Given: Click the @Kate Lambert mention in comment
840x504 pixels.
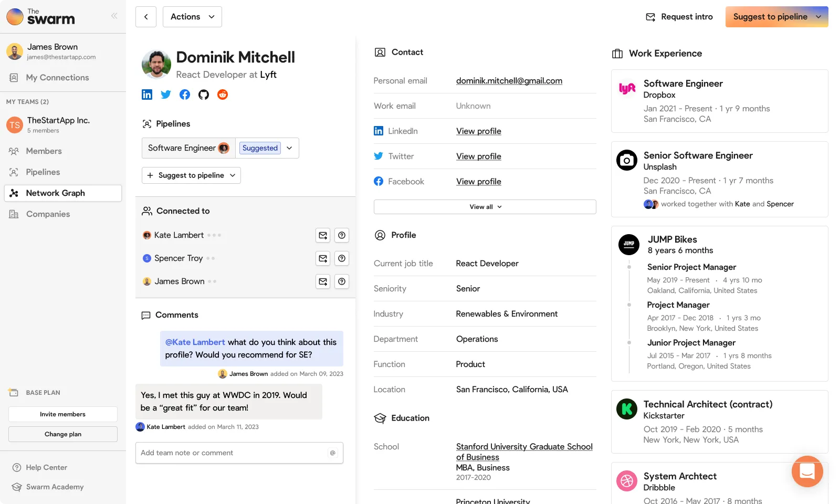Looking at the screenshot, I should point(195,342).
